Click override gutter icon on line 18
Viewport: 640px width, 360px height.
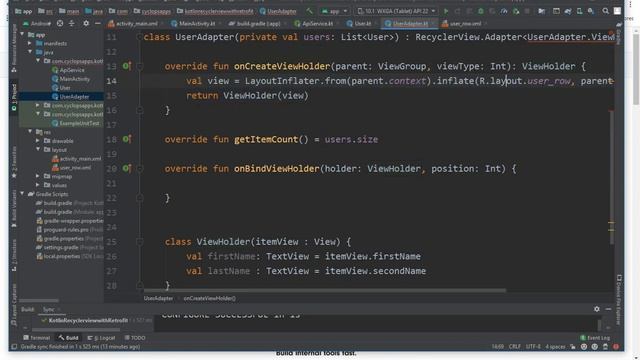point(127,139)
